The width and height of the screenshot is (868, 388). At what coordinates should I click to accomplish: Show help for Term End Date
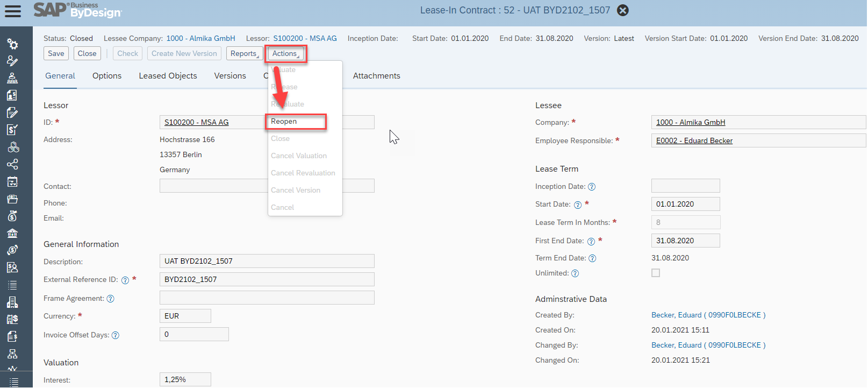(x=592, y=258)
